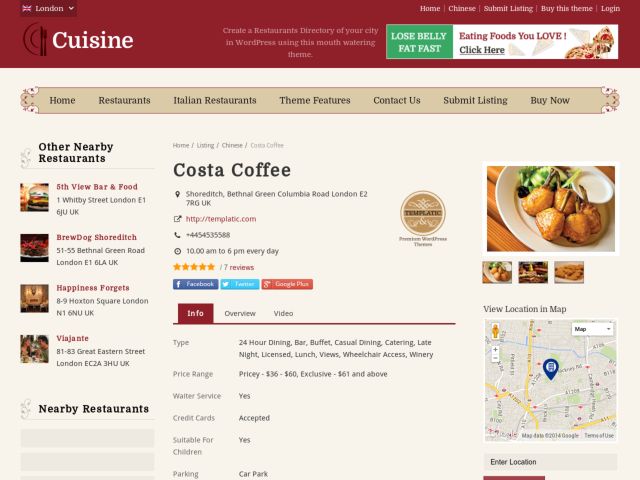The width and height of the screenshot is (640, 480).
Task: Select the first gallery thumbnail
Action: click(x=497, y=272)
